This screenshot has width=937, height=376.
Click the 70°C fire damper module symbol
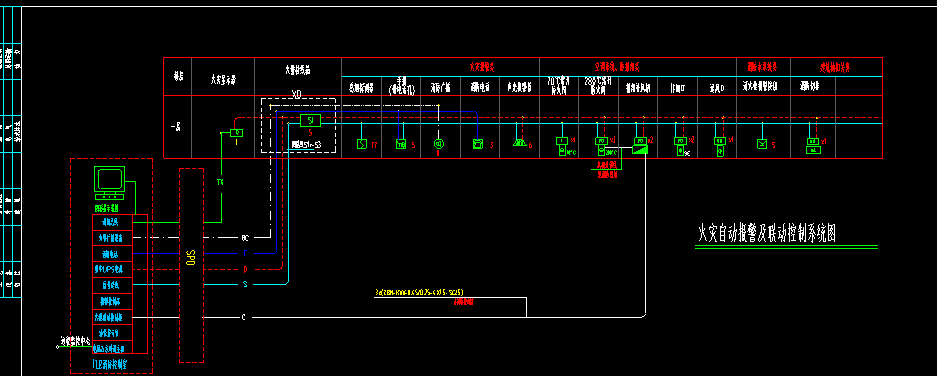(562, 146)
